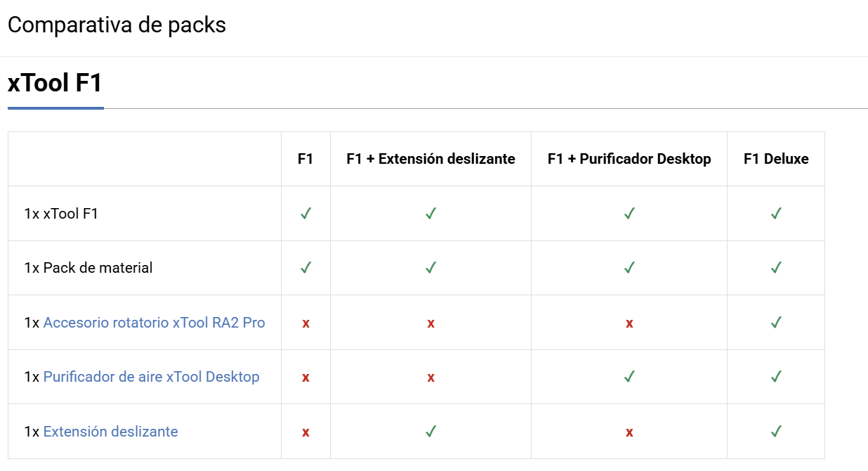The width and height of the screenshot is (868, 471).
Task: Click the red X for RA2 Pro under F1
Action: pyautogui.click(x=305, y=323)
